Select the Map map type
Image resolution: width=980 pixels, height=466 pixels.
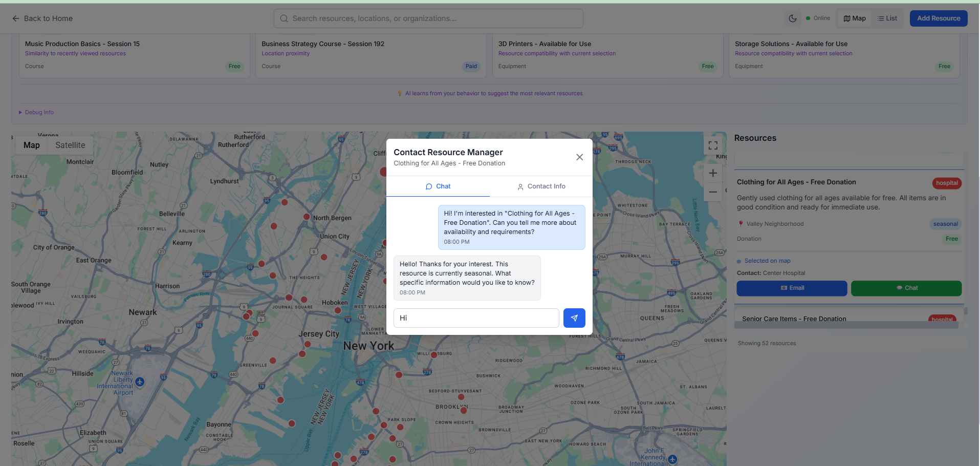coord(32,145)
